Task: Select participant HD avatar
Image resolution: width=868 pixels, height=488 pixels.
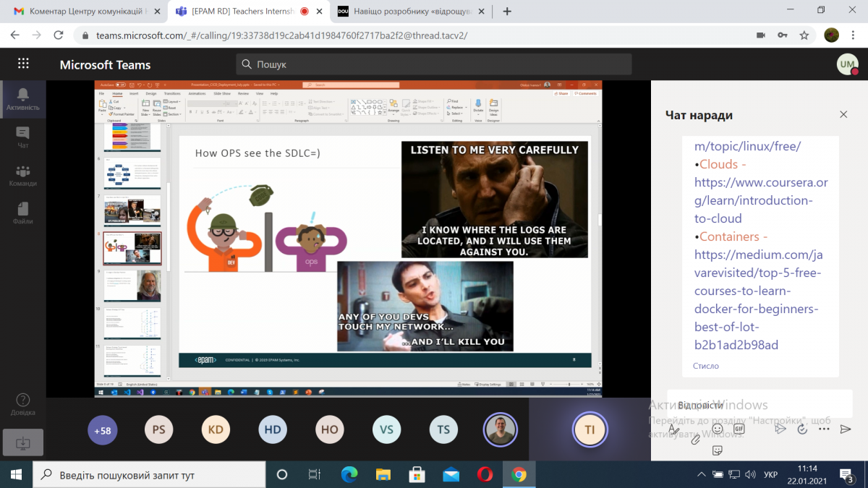Action: (x=273, y=429)
